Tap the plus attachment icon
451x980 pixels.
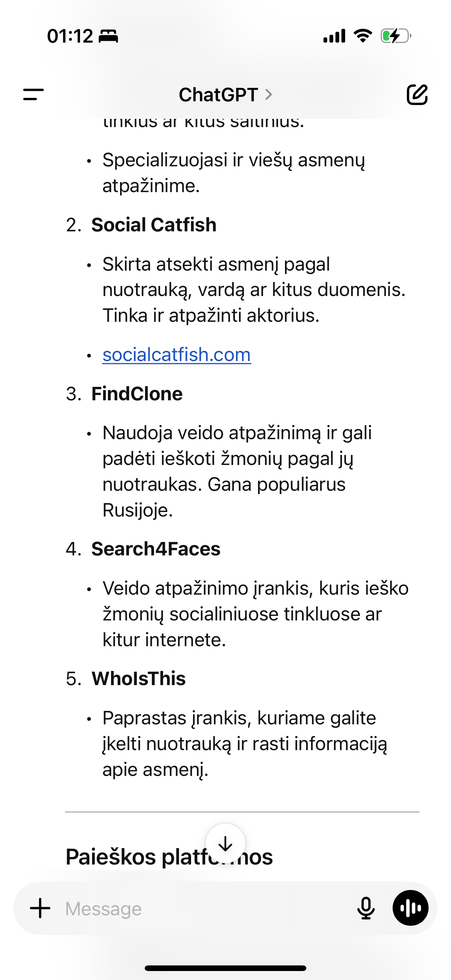point(40,909)
